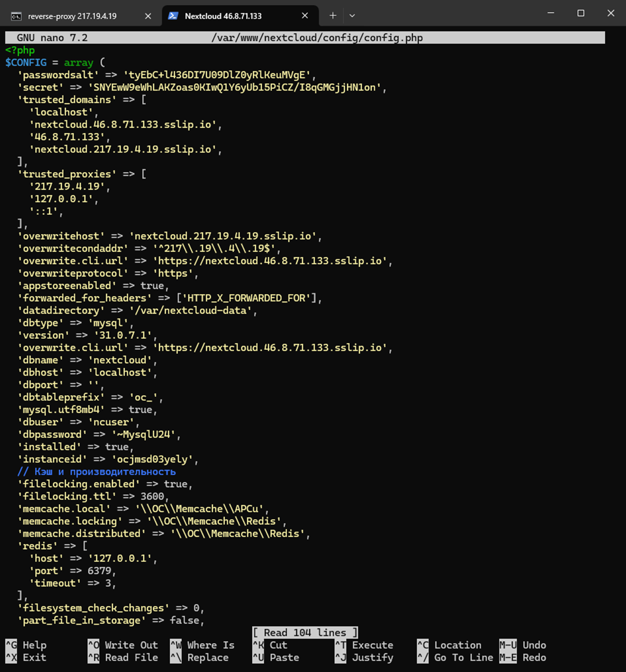Click the 'dbuser' value 'ncuser'

click(111, 422)
